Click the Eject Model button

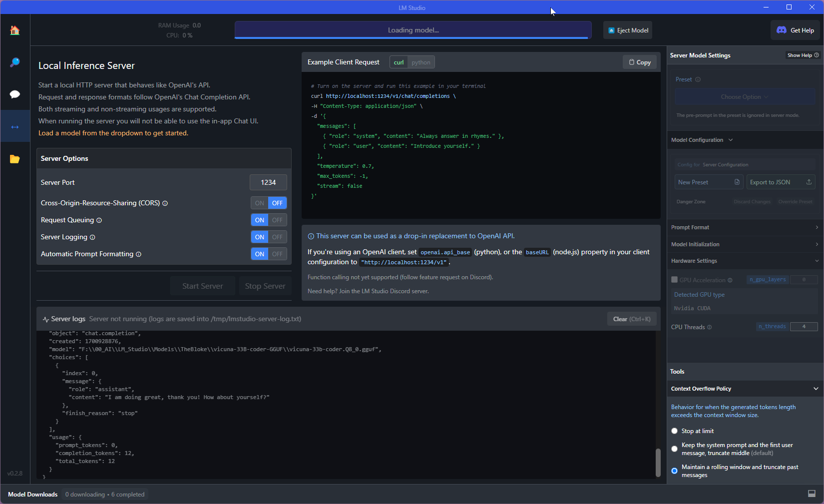tap(628, 30)
